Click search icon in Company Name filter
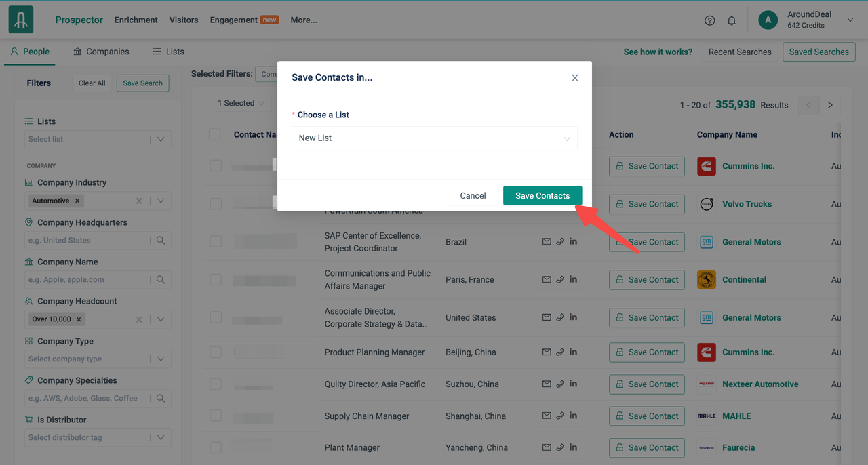868x465 pixels. (161, 279)
